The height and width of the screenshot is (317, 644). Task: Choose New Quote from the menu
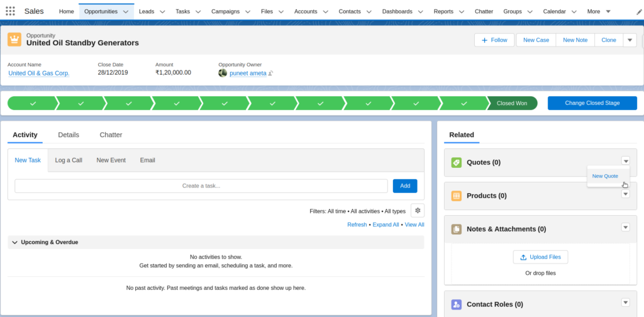point(605,176)
